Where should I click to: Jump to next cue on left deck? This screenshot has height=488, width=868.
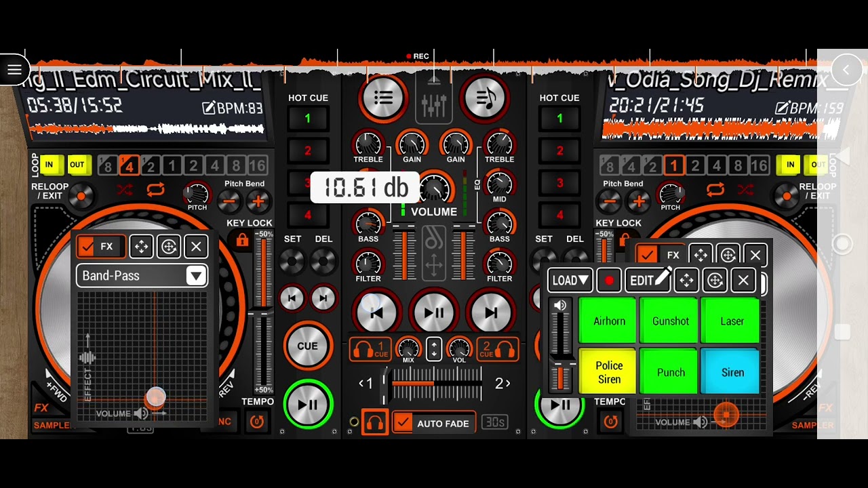click(323, 298)
